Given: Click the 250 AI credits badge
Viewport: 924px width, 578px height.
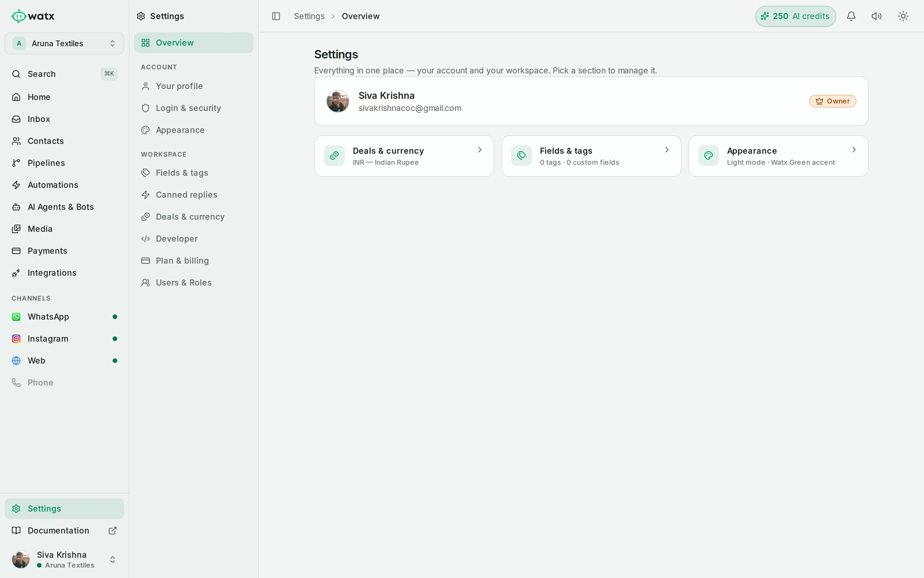Looking at the screenshot, I should click(x=795, y=16).
